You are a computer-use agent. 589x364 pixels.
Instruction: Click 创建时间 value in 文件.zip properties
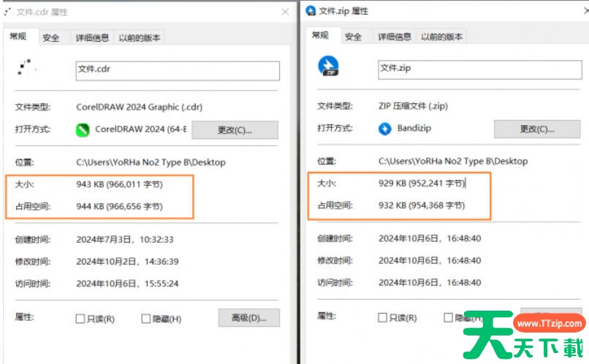point(430,238)
